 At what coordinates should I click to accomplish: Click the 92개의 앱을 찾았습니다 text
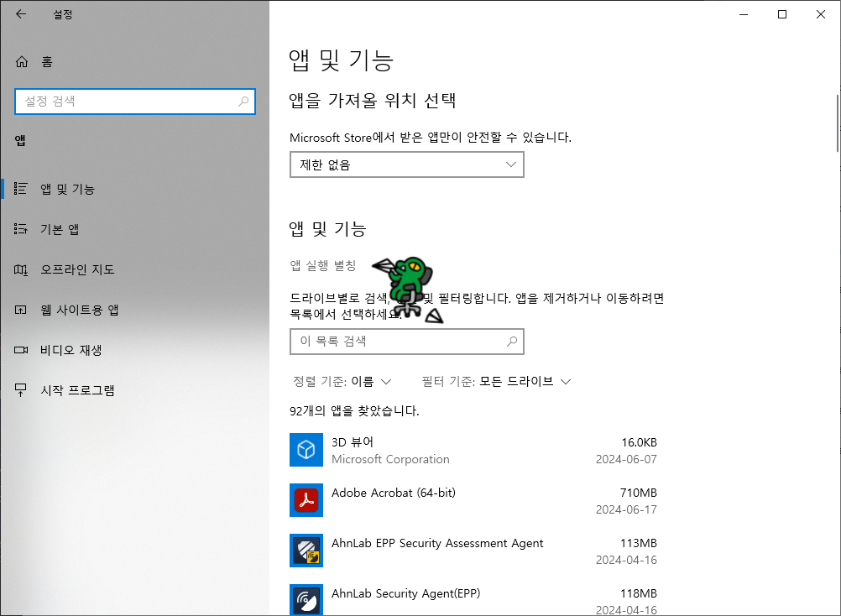[354, 411]
